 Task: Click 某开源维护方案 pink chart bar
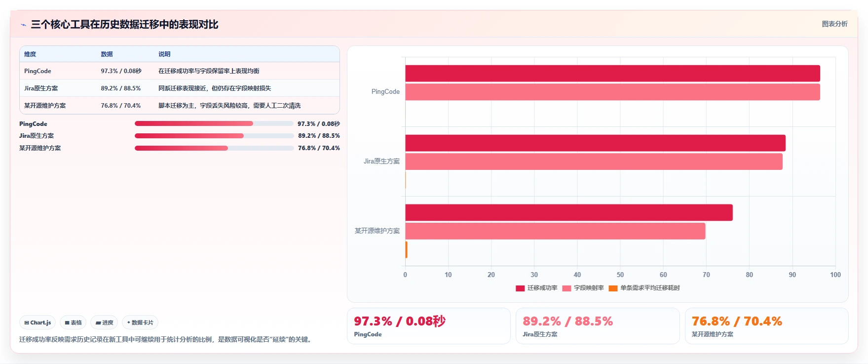tap(555, 231)
